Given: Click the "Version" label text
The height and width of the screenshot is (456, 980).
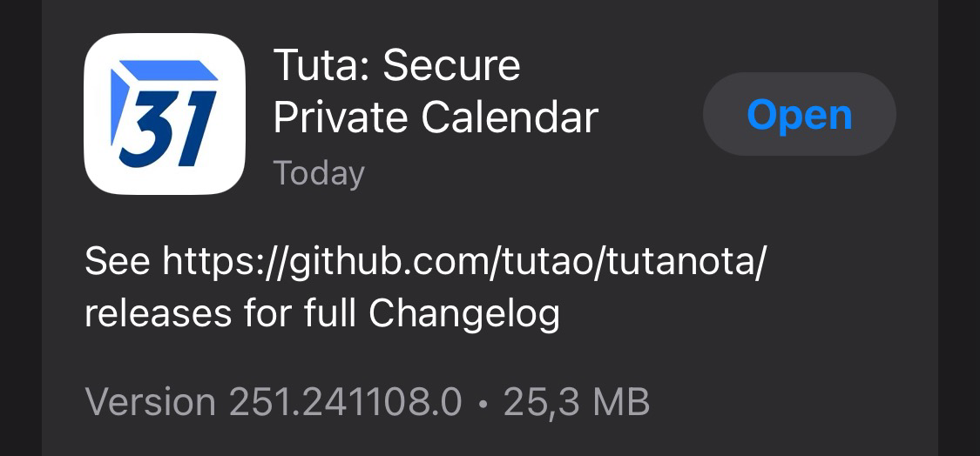Looking at the screenshot, I should [150, 402].
